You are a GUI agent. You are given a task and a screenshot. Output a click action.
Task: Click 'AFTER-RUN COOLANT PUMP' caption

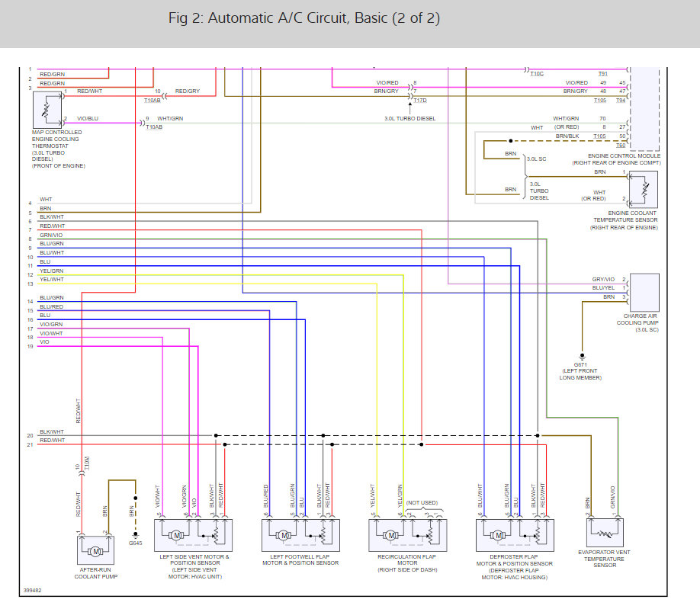pos(95,573)
